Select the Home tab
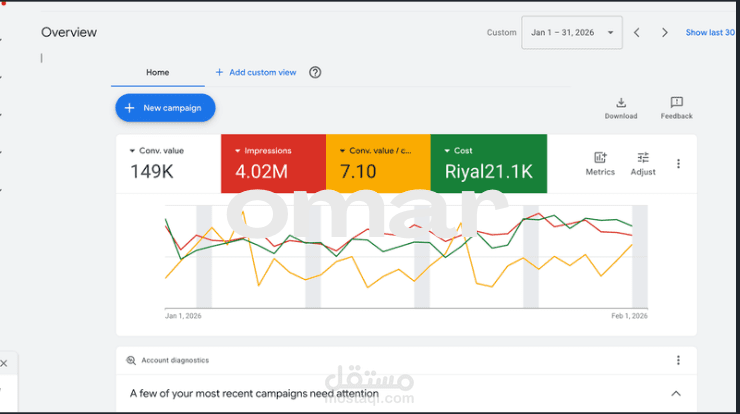This screenshot has width=740, height=414. (158, 72)
